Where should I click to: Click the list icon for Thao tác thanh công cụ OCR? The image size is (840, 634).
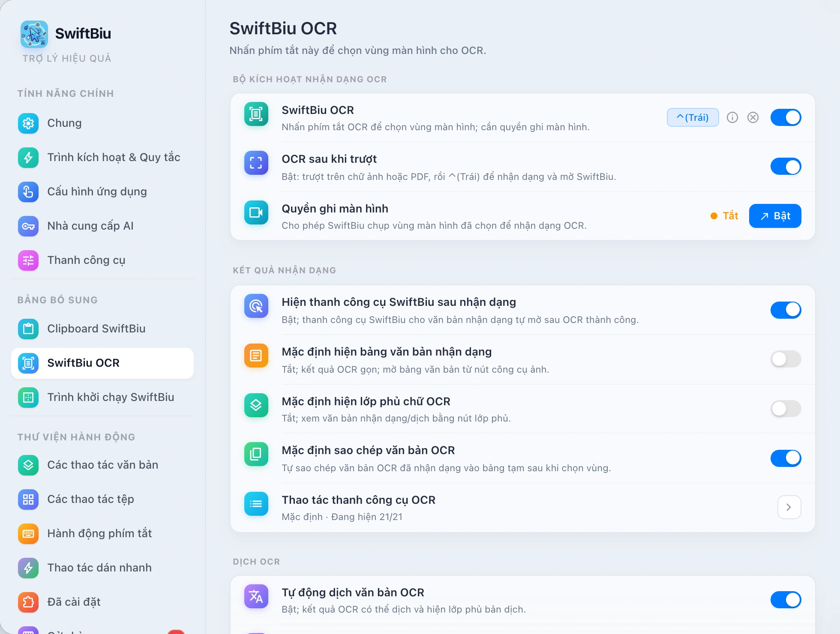coord(256,504)
